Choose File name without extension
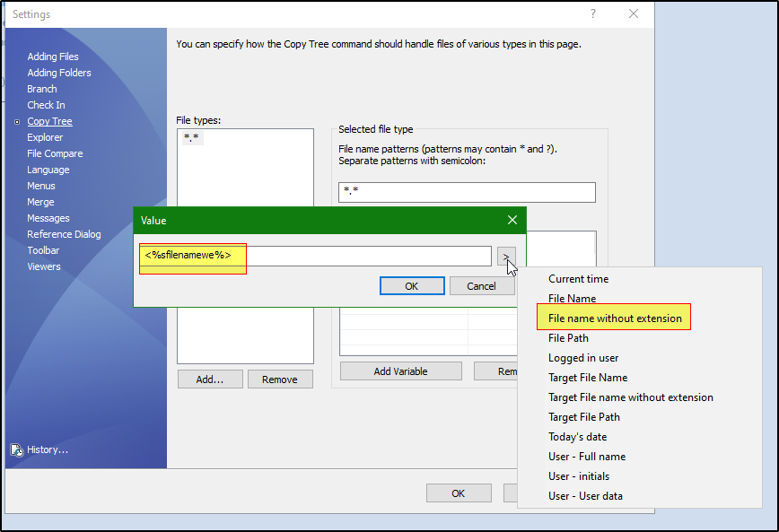Image resolution: width=779 pixels, height=532 pixels. tap(615, 318)
